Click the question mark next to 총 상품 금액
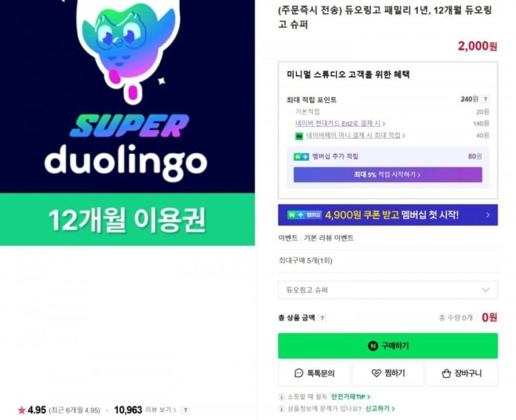Image resolution: width=516 pixels, height=420 pixels. 322,318
